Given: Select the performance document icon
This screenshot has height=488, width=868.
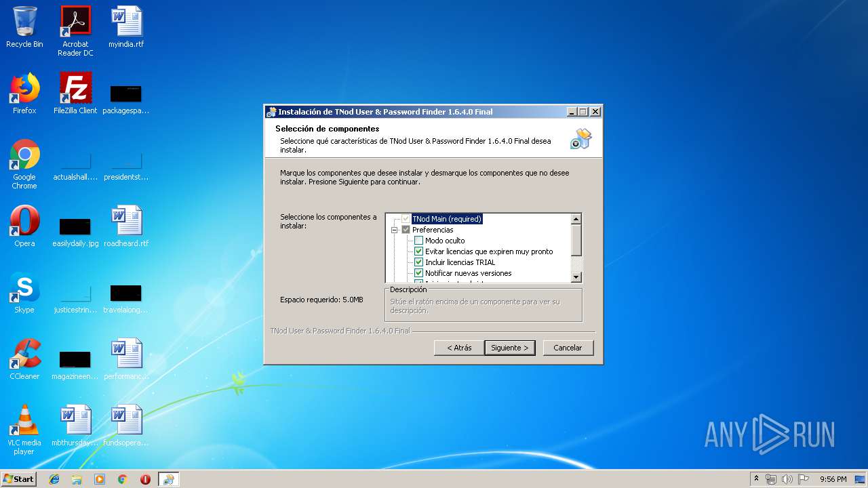Looking at the screenshot, I should pyautogui.click(x=126, y=359).
